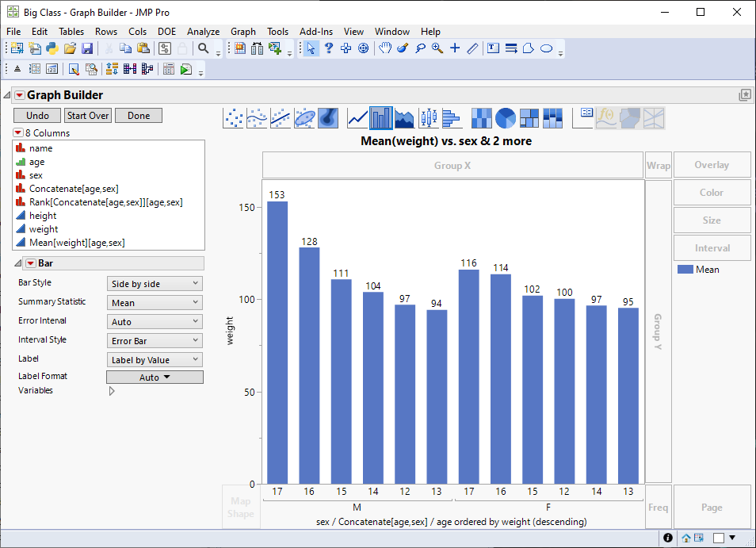Image resolution: width=756 pixels, height=548 pixels.
Task: Choose the Points scatter element icon
Action: [234, 118]
